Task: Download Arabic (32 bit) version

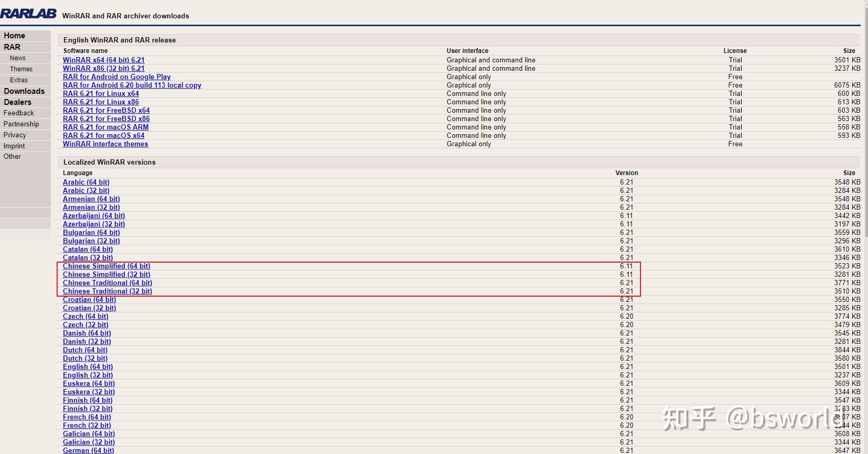Action: point(86,191)
